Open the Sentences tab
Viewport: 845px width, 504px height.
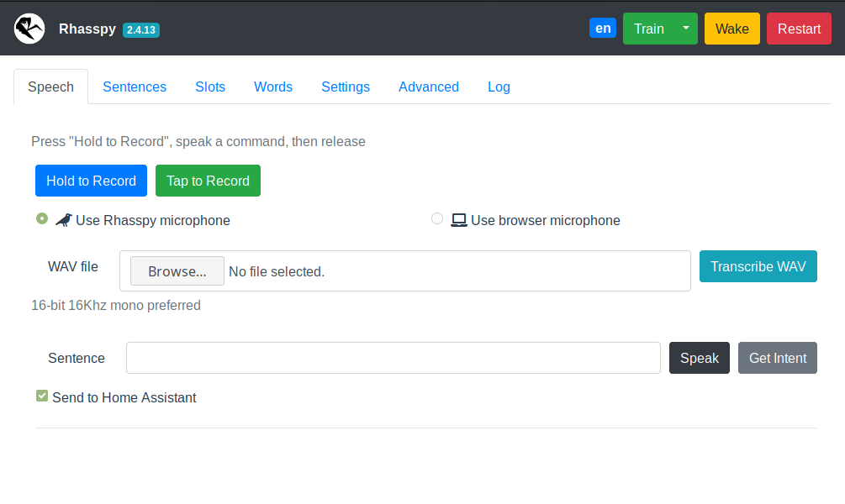tap(135, 87)
